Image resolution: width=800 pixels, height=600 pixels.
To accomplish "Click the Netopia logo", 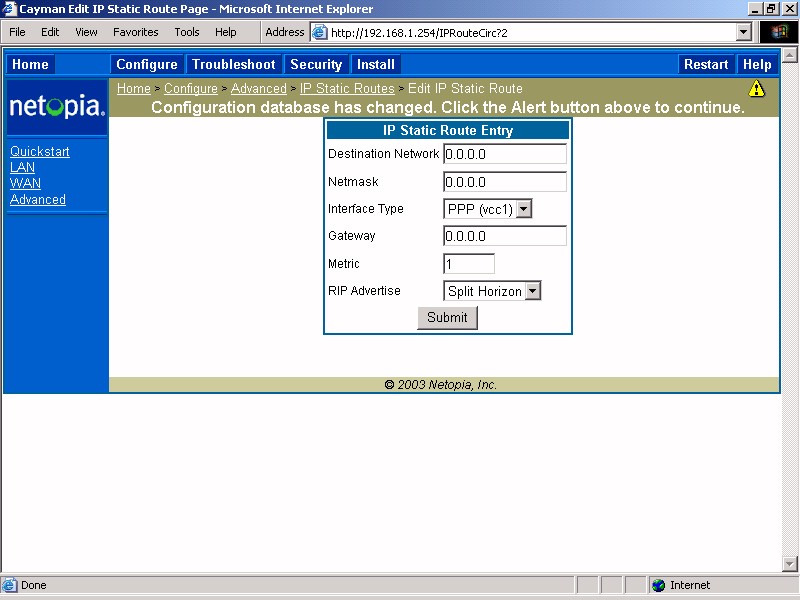I will pos(57,106).
